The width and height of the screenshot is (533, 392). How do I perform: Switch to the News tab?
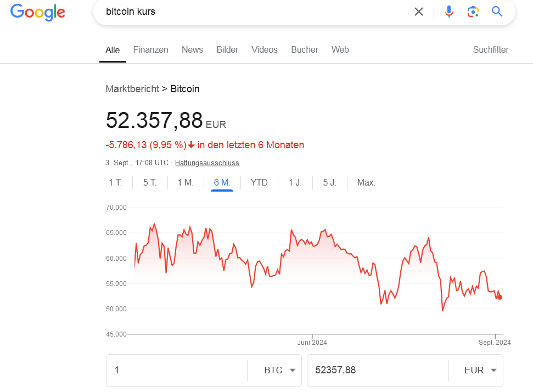coord(192,49)
